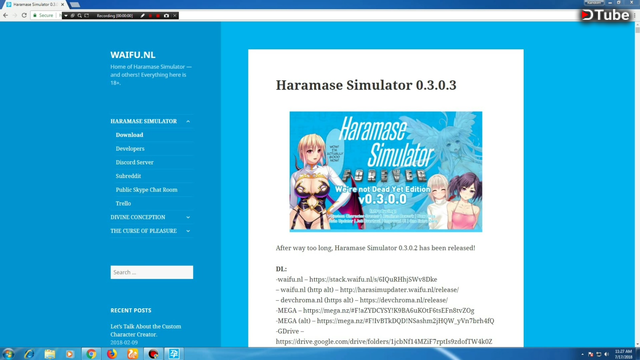Go back with the browser back arrow
640x360 pixels.
(5, 16)
